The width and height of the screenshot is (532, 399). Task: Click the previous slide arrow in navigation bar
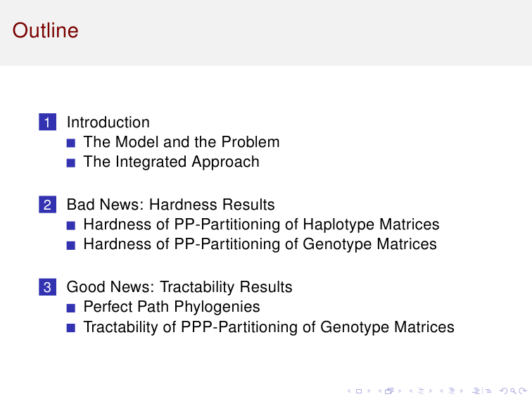[x=349, y=391]
